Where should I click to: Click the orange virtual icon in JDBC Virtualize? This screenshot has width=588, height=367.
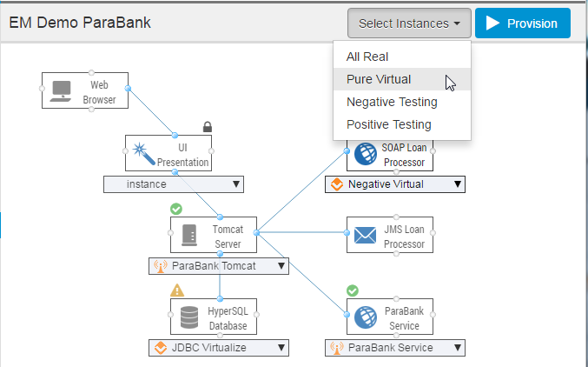point(161,348)
